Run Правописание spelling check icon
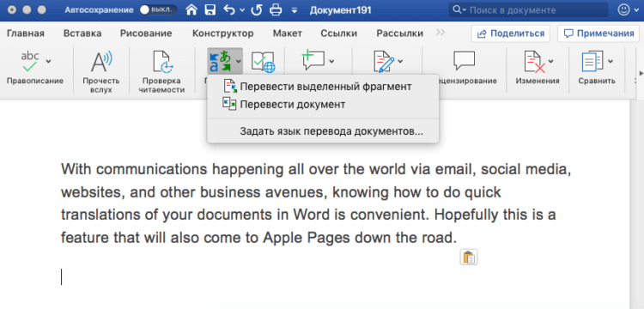Image resolution: width=644 pixels, height=309 pixels. [x=29, y=62]
